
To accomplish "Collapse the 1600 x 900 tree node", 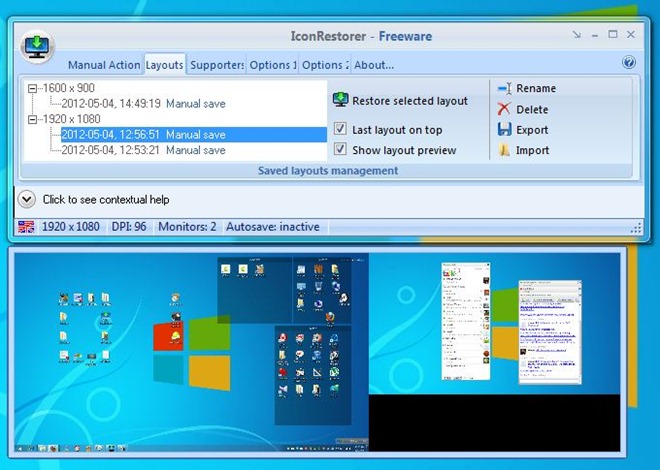I will pyautogui.click(x=32, y=88).
